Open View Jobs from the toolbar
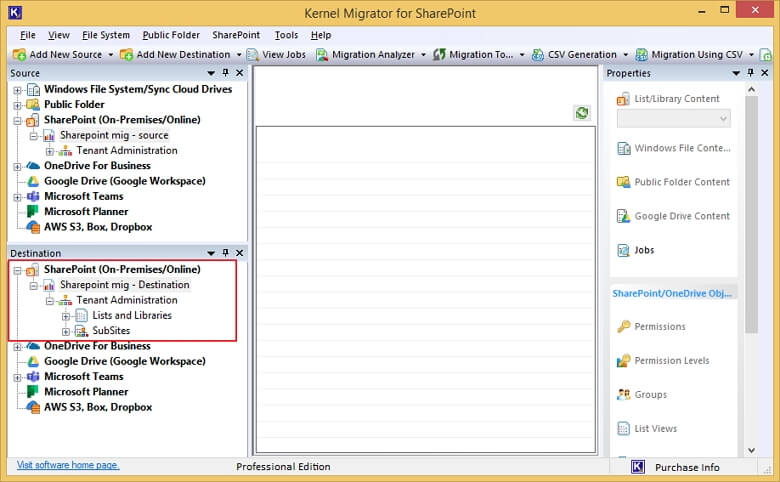This screenshot has height=482, width=780. coord(277,55)
